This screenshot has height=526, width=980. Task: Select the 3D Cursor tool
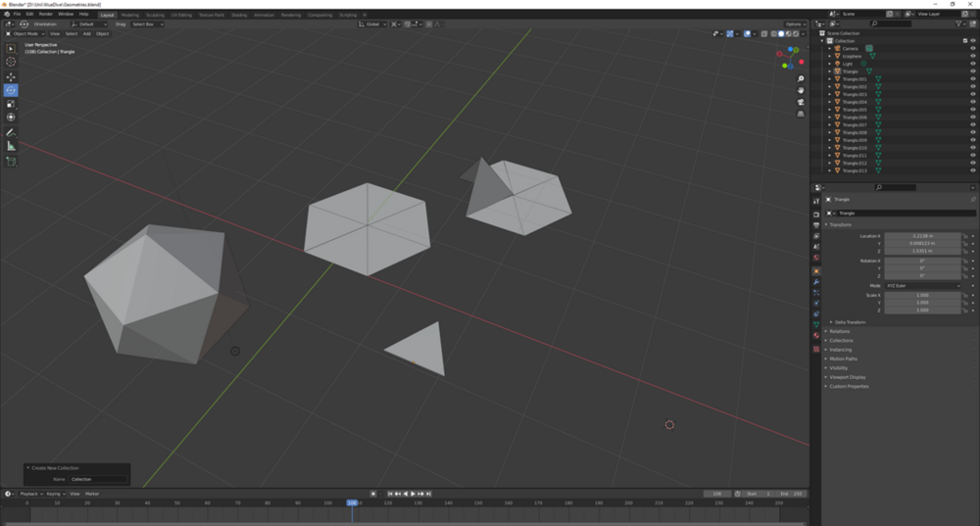(x=11, y=62)
